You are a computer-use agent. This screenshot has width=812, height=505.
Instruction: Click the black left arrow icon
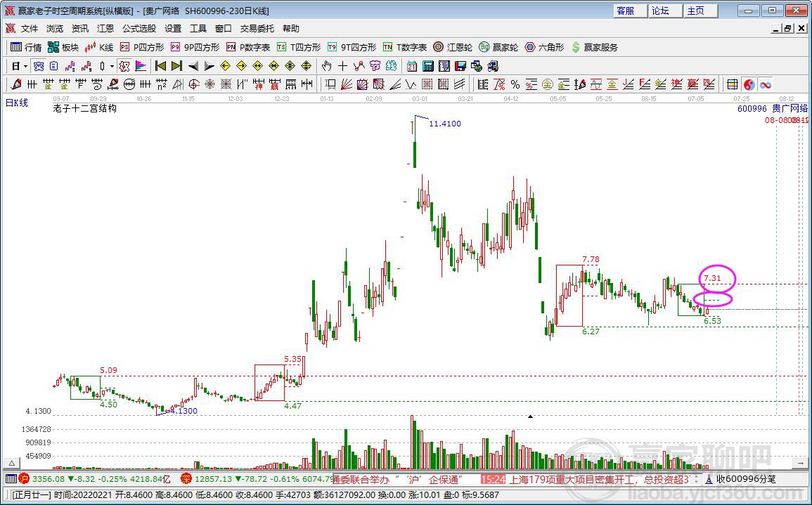(x=193, y=66)
